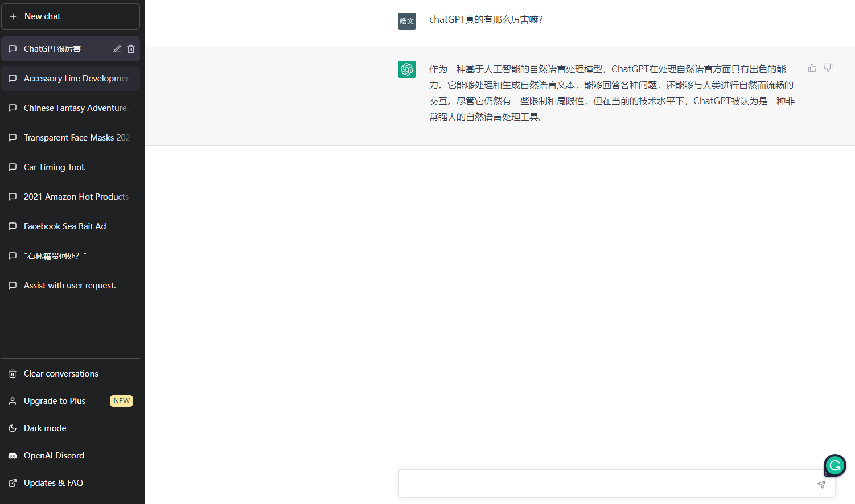Open the Chinese Fantasy Adventure chat

point(71,108)
